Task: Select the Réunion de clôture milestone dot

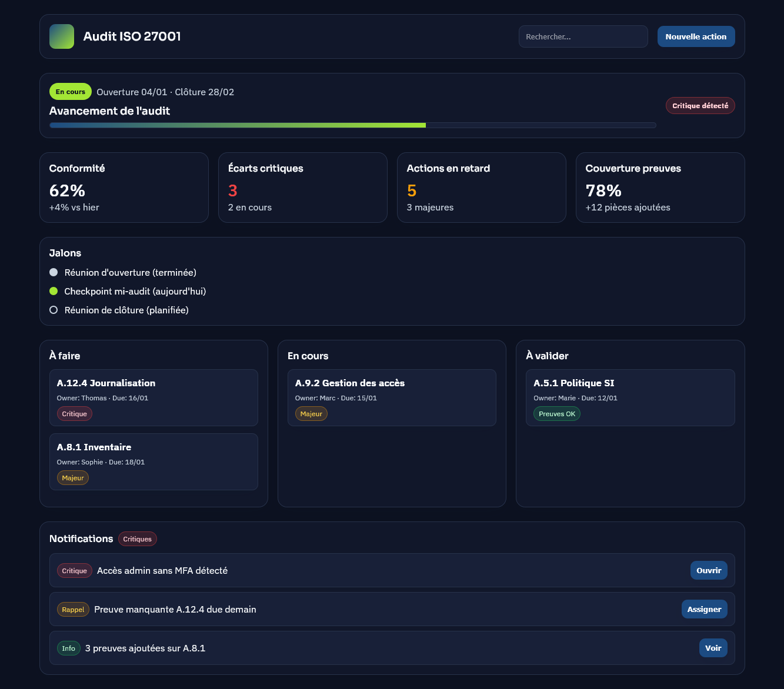Action: click(x=54, y=310)
